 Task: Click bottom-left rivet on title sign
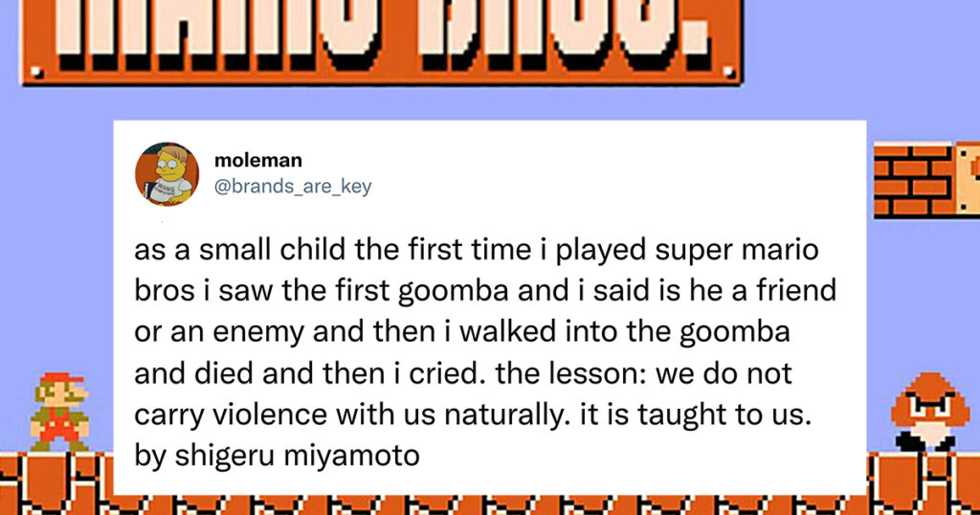(37, 72)
